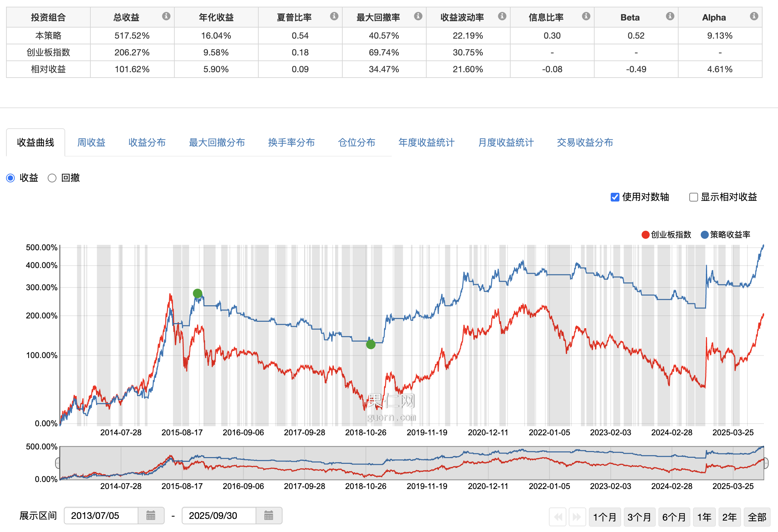Click the start date input field
778x532 pixels.
click(101, 516)
